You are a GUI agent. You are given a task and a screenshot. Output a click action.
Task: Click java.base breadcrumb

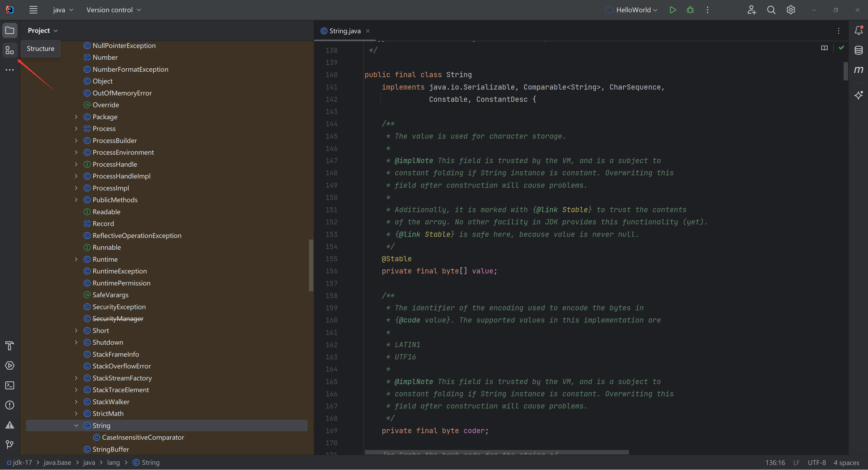pyautogui.click(x=57, y=462)
